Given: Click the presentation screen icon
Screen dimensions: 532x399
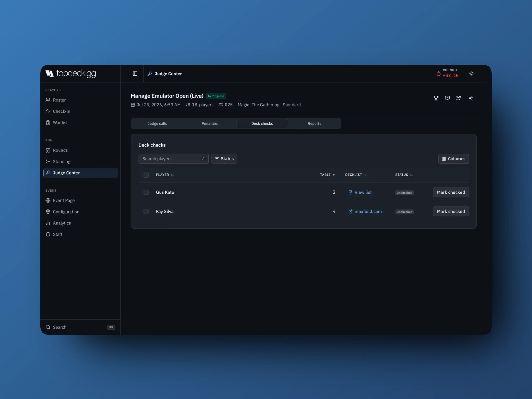Looking at the screenshot, I should coord(447,98).
